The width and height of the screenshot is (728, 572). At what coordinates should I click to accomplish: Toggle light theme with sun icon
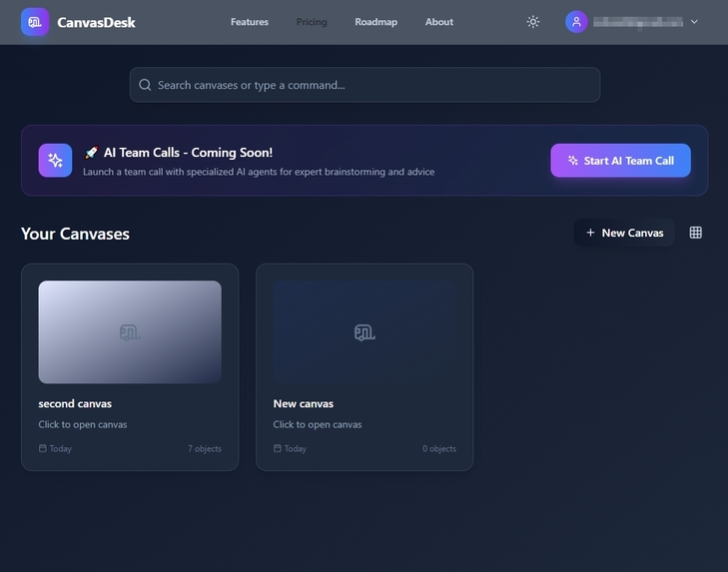tap(533, 22)
